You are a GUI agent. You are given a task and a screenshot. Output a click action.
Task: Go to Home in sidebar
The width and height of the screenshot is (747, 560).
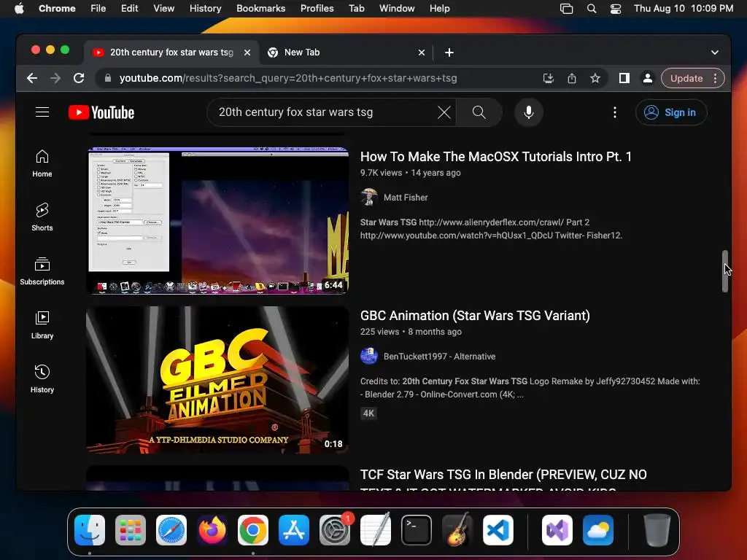click(x=42, y=164)
